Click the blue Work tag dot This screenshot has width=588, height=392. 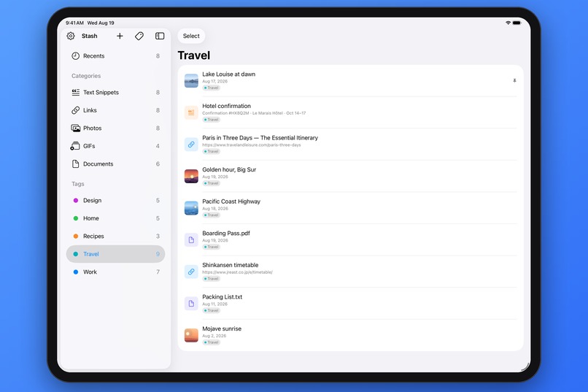point(76,272)
